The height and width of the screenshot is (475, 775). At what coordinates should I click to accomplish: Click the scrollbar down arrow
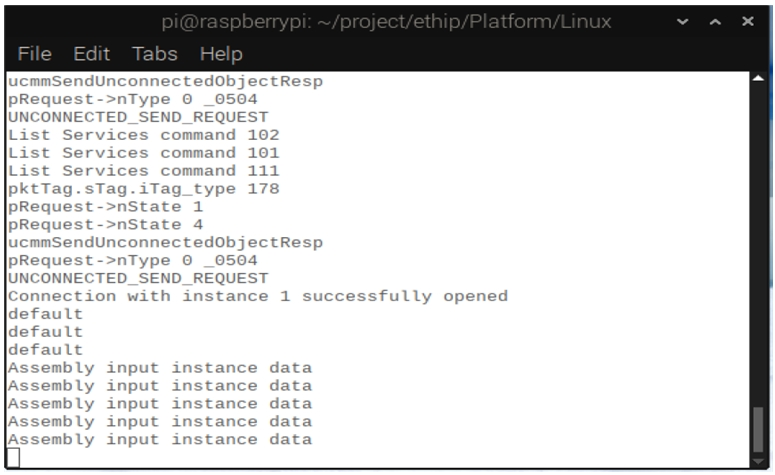pyautogui.click(x=758, y=461)
